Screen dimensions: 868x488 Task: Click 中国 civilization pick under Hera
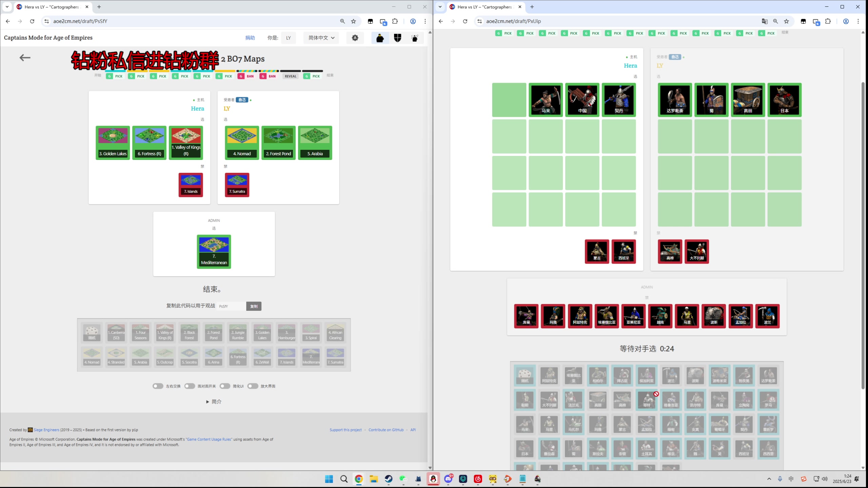(582, 100)
